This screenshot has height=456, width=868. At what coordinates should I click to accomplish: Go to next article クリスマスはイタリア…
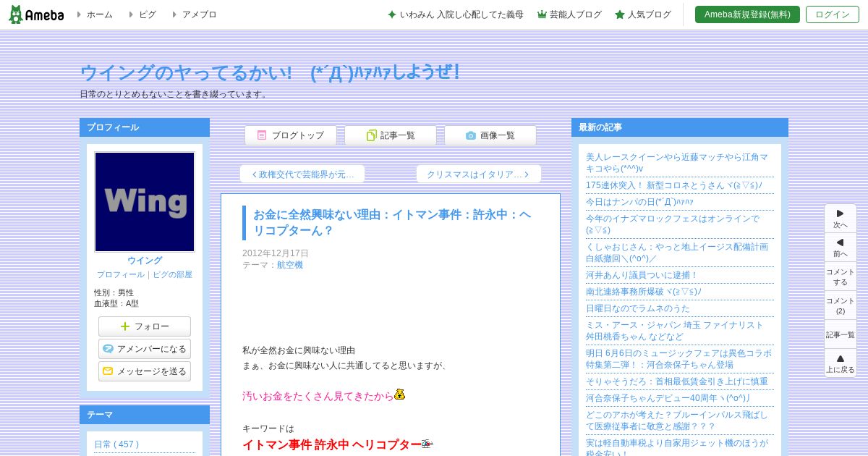point(479,174)
